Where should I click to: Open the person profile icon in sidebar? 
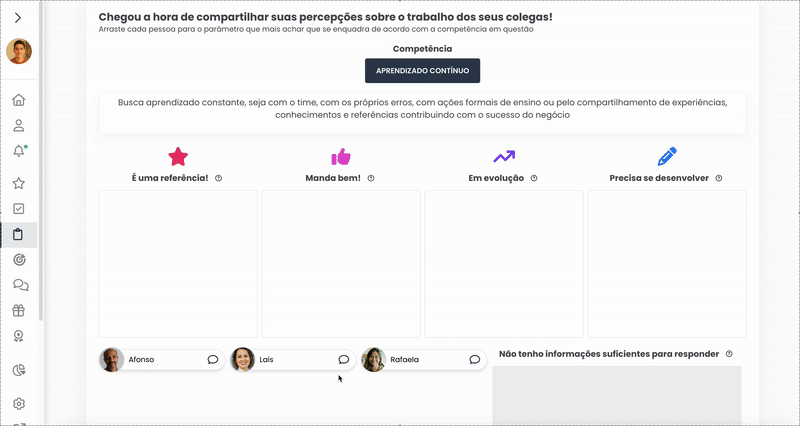18,126
